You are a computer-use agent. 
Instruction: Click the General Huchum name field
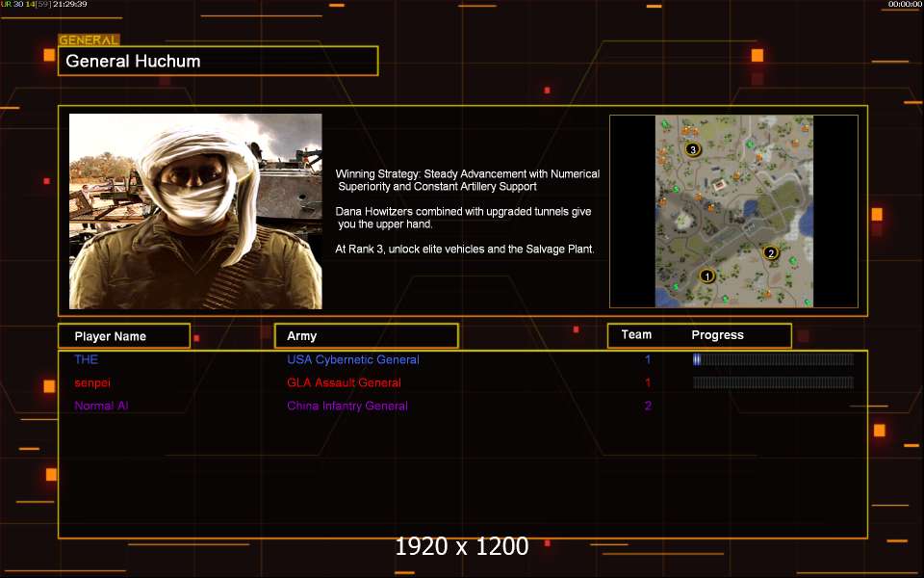pos(218,61)
